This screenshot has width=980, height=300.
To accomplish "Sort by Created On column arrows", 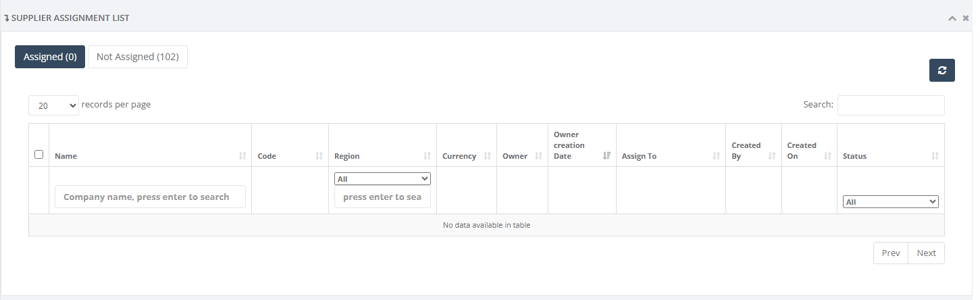I will tap(827, 156).
